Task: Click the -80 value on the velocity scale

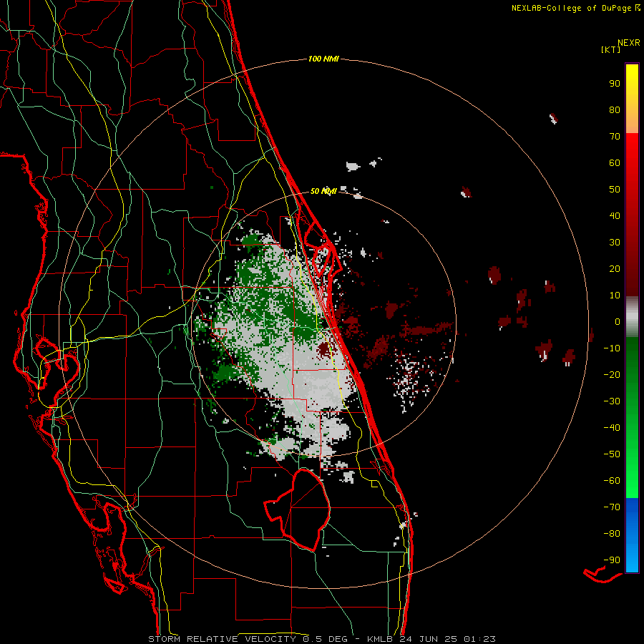Action: point(612,534)
